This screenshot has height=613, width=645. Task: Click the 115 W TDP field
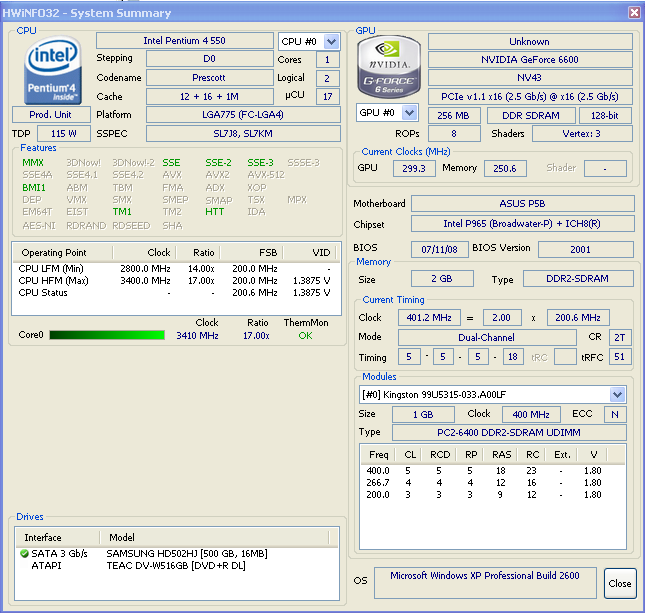(x=64, y=134)
